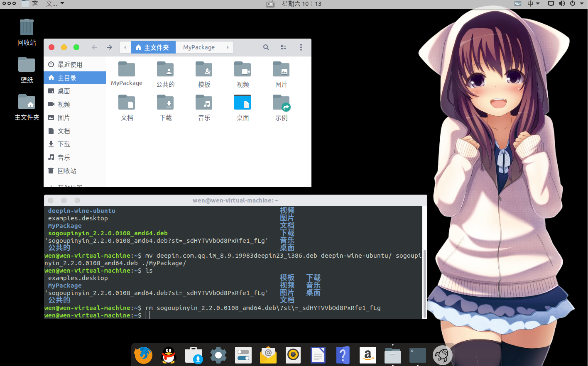Image resolution: width=588 pixels, height=366 pixels.
Task: Select the 视频 folder in main pane
Action: tap(243, 74)
